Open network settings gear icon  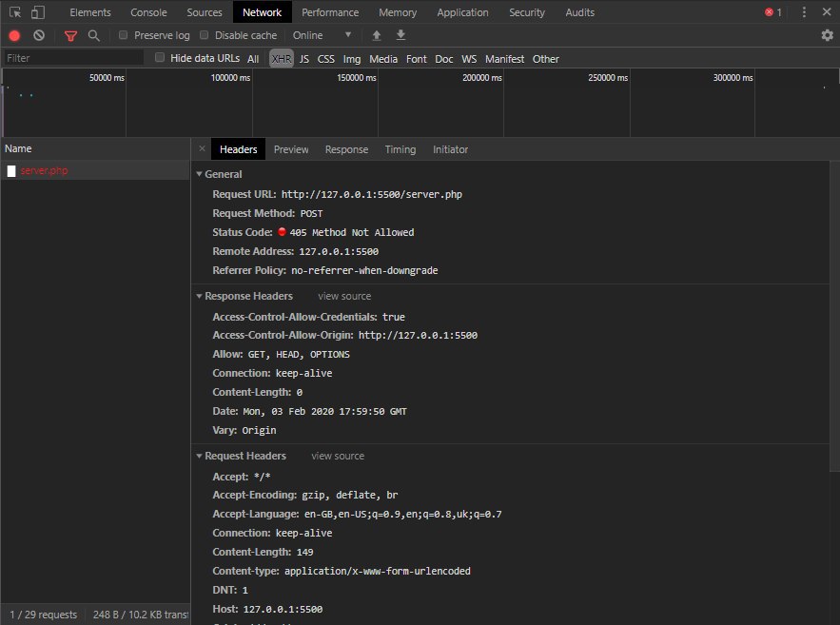[x=827, y=35]
